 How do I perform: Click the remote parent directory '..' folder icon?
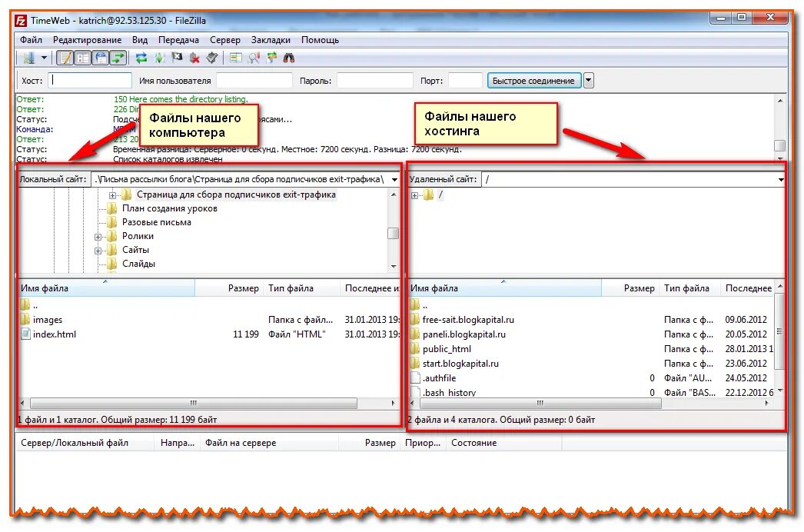click(x=415, y=304)
